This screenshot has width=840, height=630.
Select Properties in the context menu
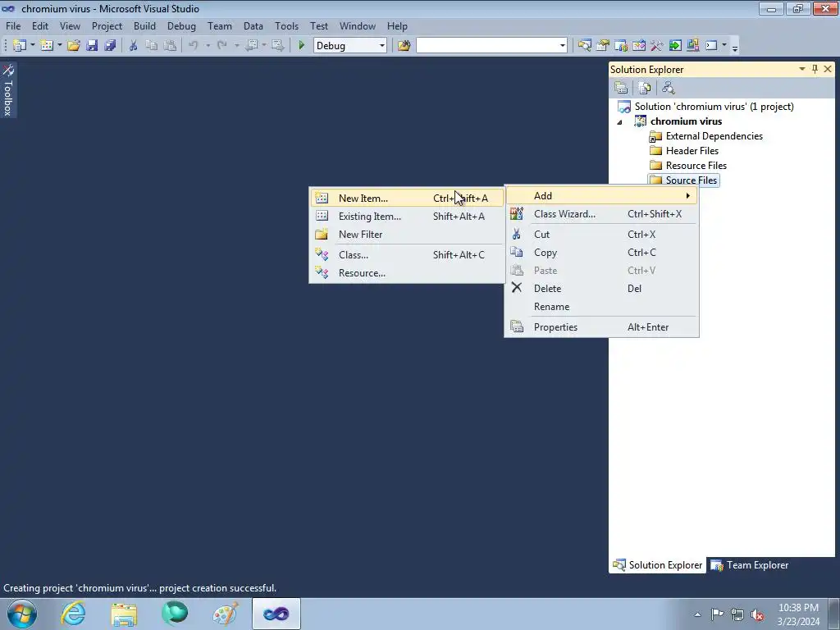[x=601, y=326]
